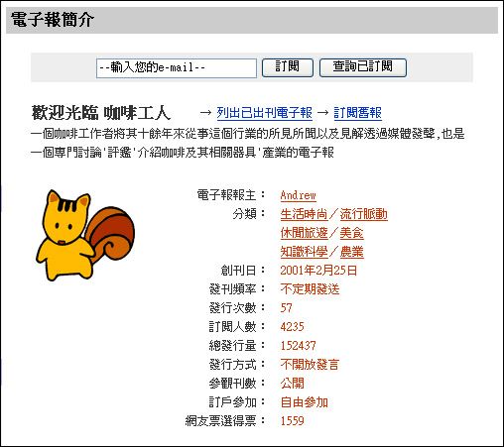Click the squirrel mascot image
The height and width of the screenshot is (447, 504).
(85, 235)
